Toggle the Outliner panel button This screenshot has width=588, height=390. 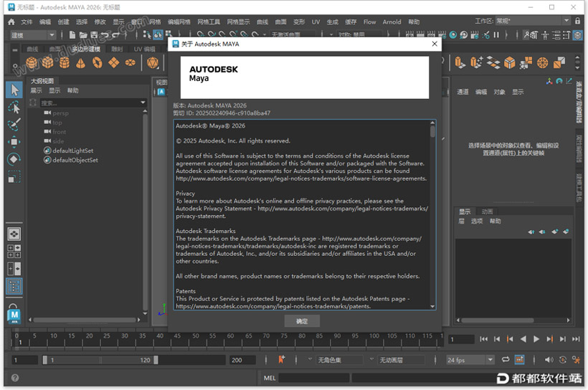14,287
